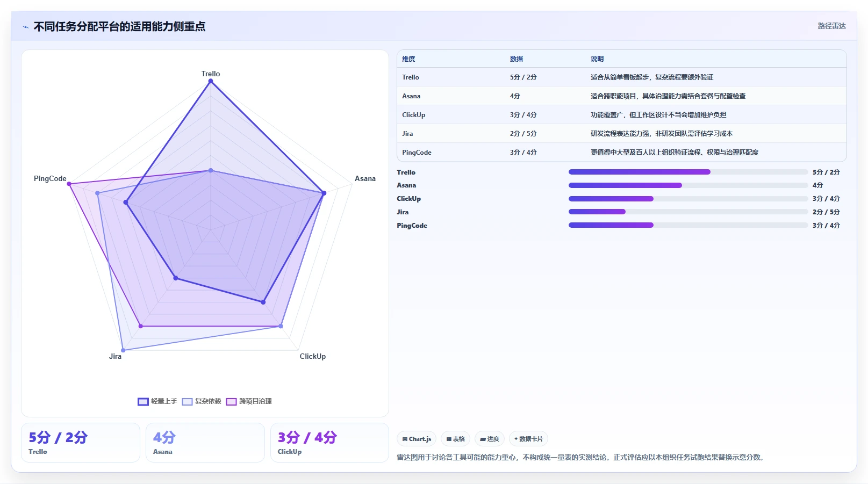This screenshot has height=484, width=868.
Task: Click the Jira axis label on radar chart
Action: (115, 356)
